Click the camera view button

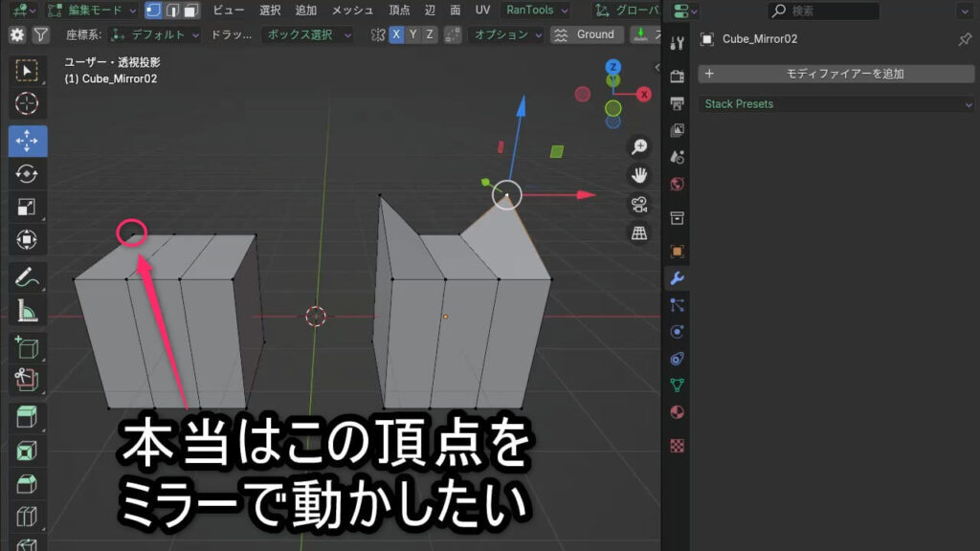pos(639,204)
